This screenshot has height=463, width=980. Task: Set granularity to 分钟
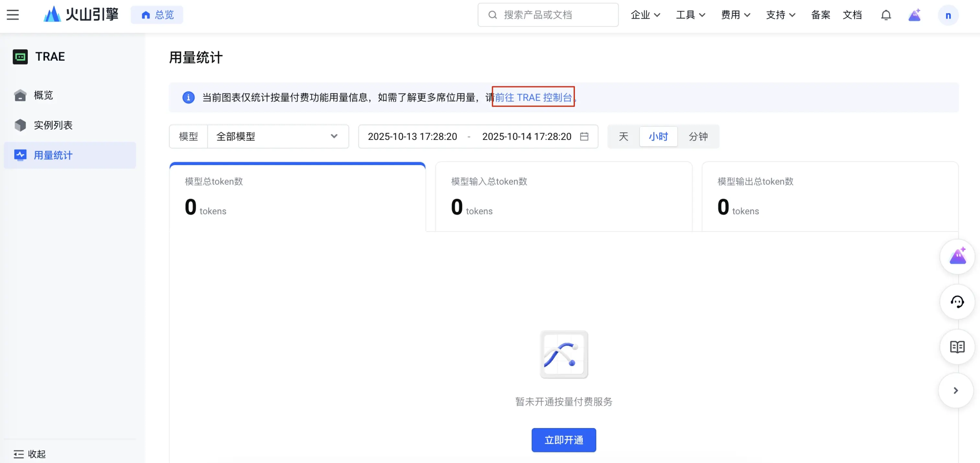pos(698,136)
